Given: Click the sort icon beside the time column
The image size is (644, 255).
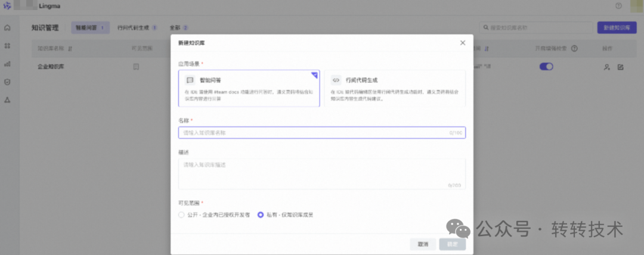Looking at the screenshot, I should click(487, 48).
